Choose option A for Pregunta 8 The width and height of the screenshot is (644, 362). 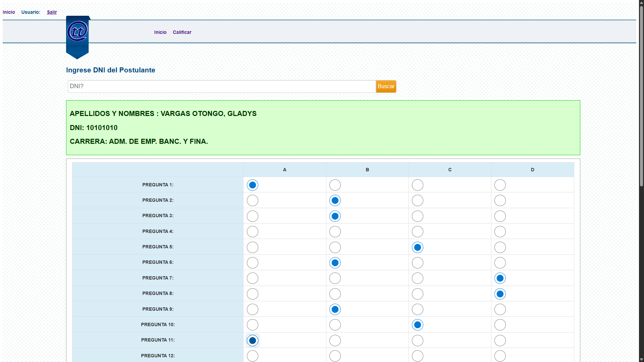coord(253,294)
